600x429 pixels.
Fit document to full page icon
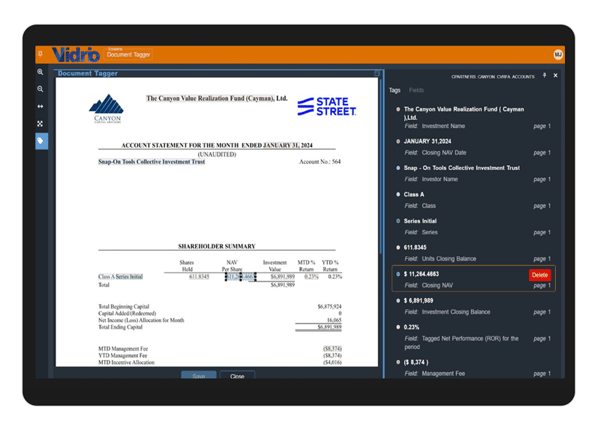click(40, 124)
